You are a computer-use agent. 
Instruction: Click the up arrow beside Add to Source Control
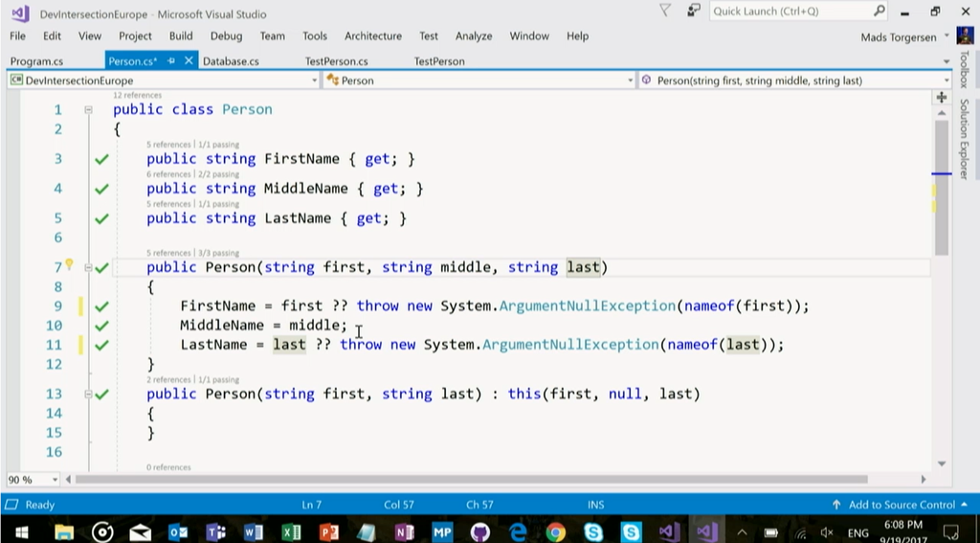[x=836, y=504]
